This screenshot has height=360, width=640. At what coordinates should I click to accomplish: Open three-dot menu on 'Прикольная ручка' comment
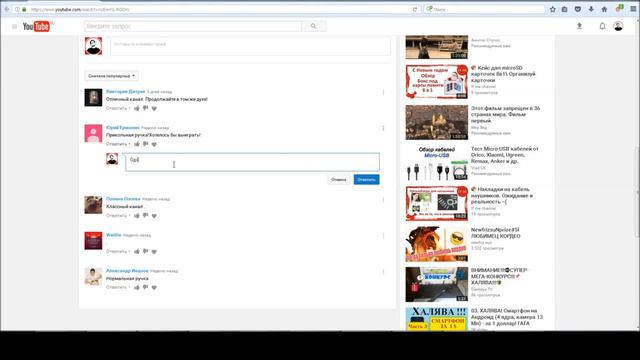point(383,129)
